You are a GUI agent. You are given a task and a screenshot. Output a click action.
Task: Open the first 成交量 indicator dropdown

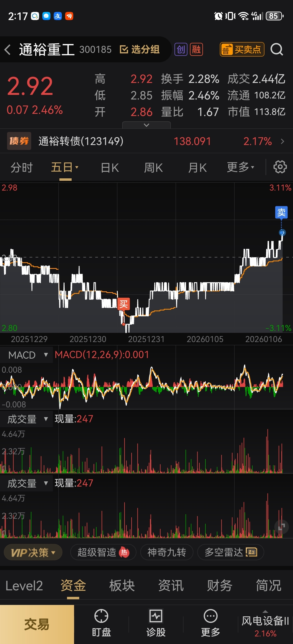(x=27, y=419)
